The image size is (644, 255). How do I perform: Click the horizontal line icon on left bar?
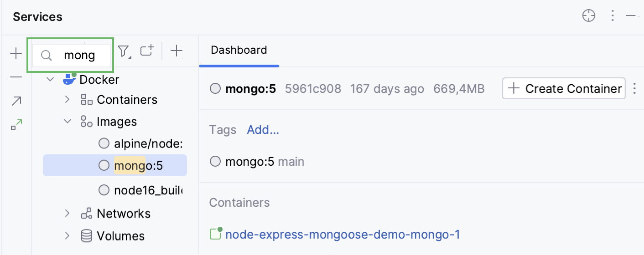click(16, 77)
